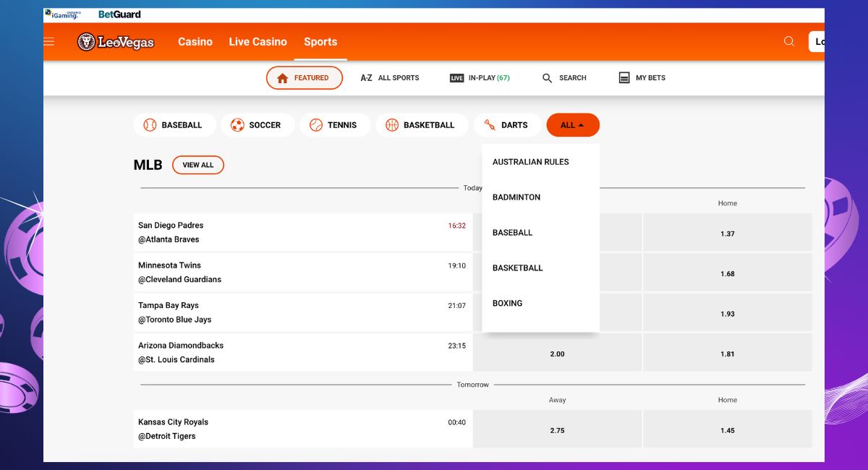Open Kansas City Royals match
Screen dimensions: 868x470
pos(173,422)
